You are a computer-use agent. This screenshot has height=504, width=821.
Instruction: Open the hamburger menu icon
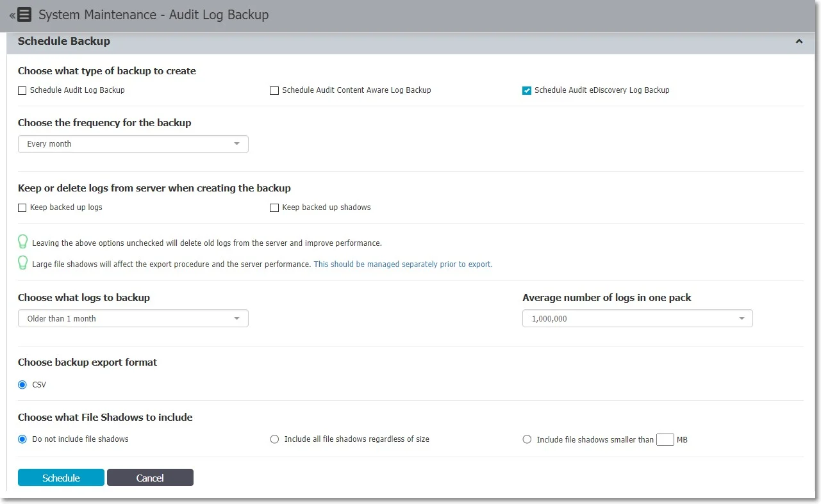pos(24,14)
